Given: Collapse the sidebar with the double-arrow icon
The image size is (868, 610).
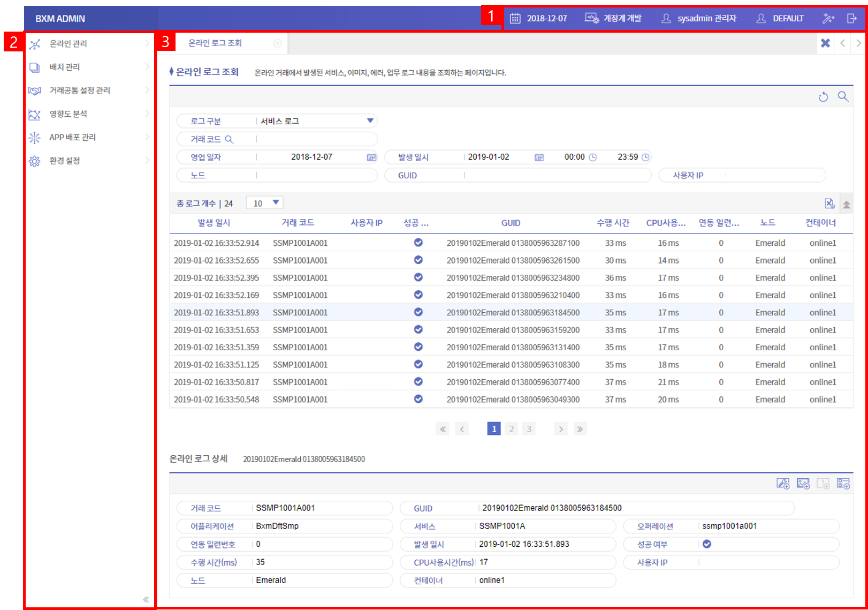Looking at the screenshot, I should (x=146, y=599).
